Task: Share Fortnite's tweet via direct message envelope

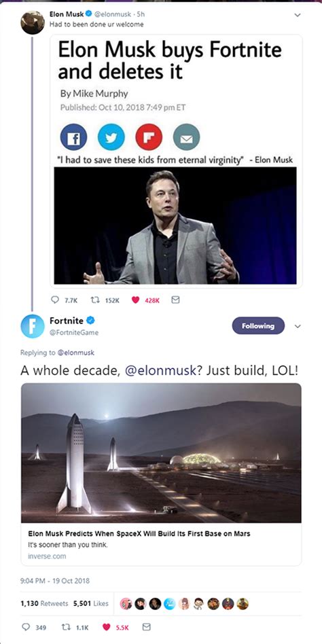Action: 146,627
